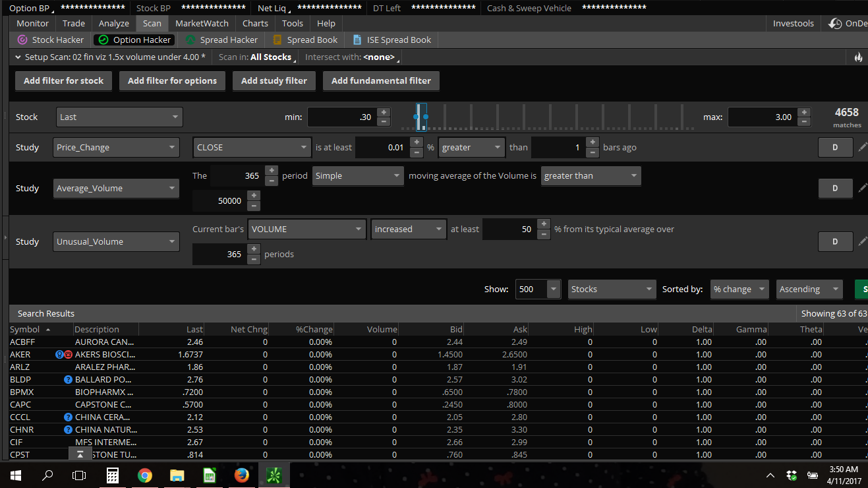This screenshot has height=488, width=868.
Task: Open the Ascending sort order dropdown
Action: 809,289
